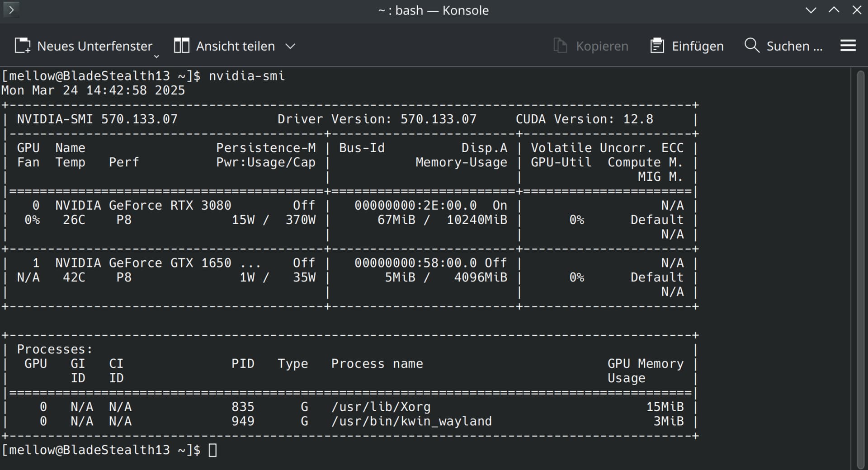The height and width of the screenshot is (470, 868).
Task: Click "Driver Version: 570.133.07"
Action: coord(377,119)
